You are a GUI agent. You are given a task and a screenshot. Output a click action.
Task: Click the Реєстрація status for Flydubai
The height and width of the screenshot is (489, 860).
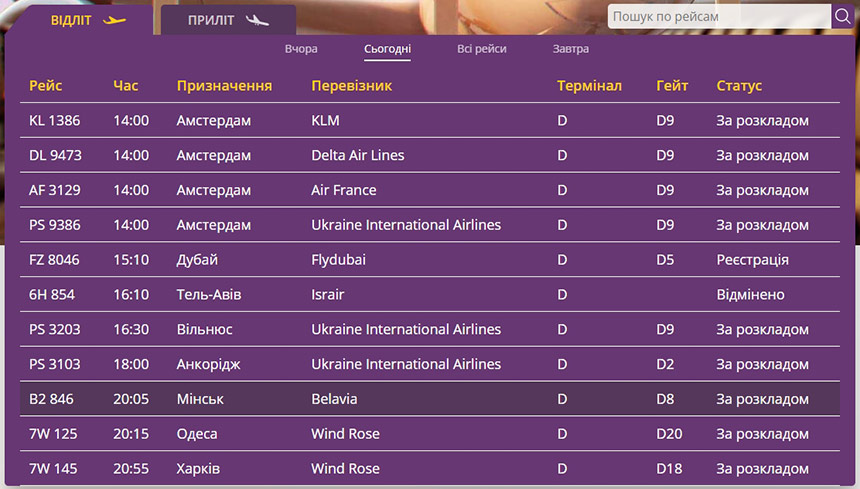point(752,260)
